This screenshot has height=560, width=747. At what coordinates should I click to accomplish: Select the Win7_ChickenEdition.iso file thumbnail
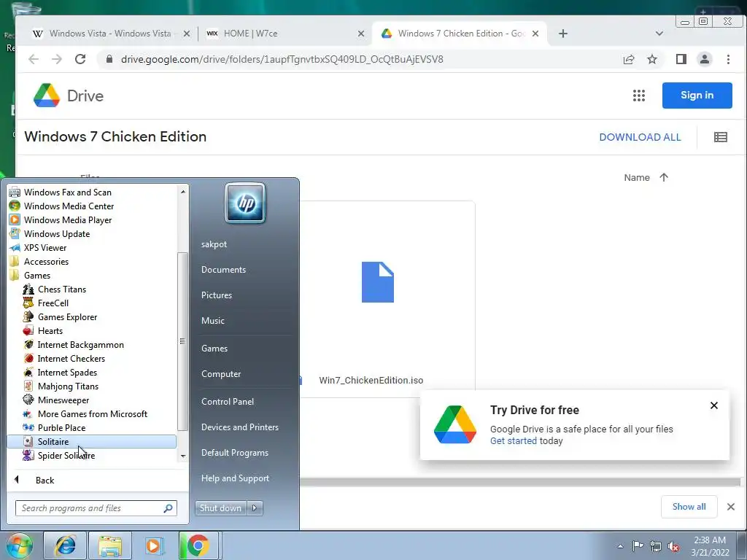click(x=378, y=282)
